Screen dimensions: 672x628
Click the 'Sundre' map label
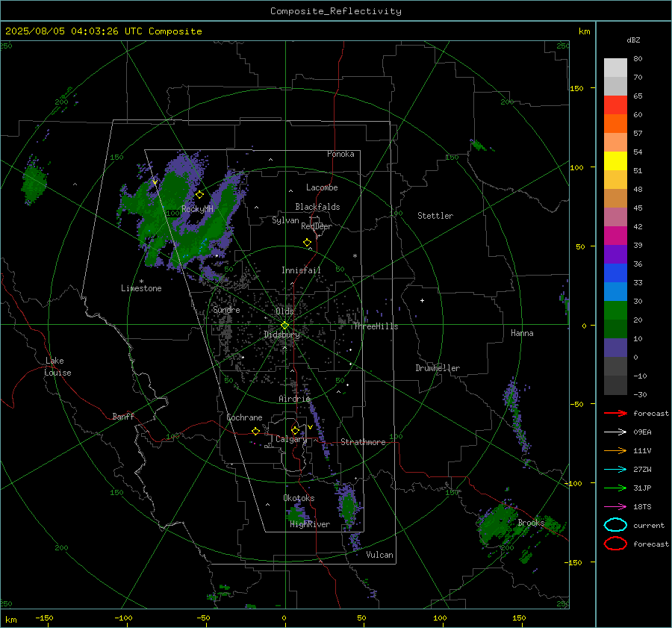pyautogui.click(x=226, y=310)
